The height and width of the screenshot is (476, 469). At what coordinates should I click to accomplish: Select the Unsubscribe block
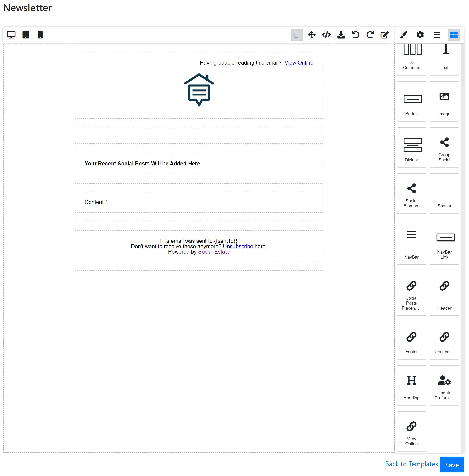tap(444, 340)
